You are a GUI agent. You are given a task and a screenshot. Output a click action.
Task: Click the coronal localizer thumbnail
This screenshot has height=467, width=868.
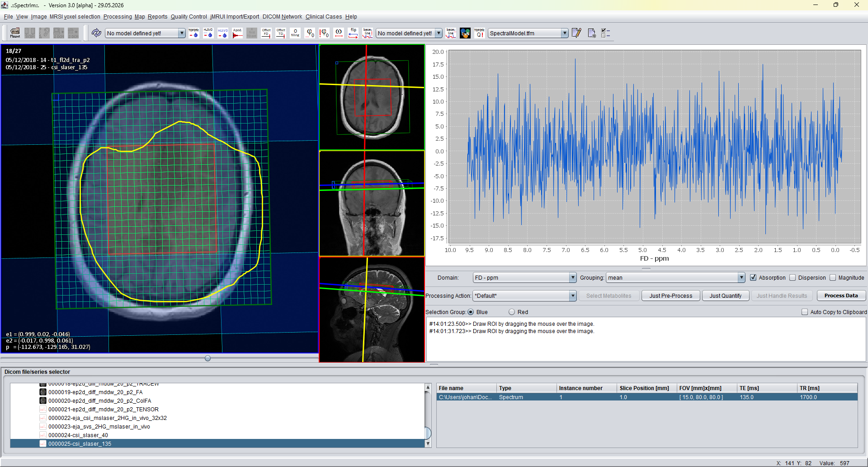coord(372,203)
